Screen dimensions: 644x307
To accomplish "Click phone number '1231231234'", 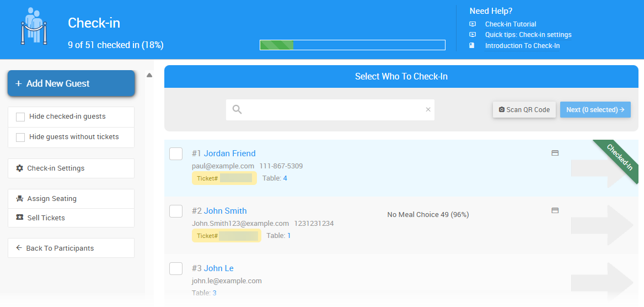I will click(314, 224).
